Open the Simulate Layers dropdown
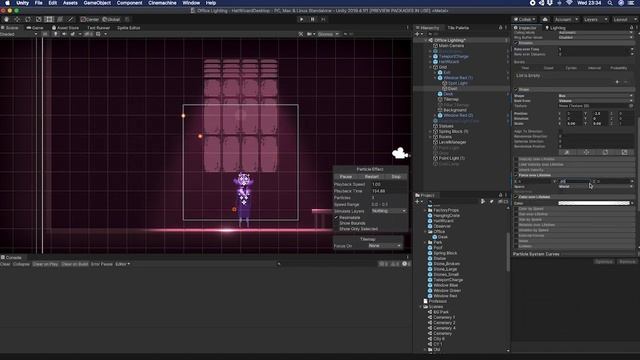Viewport: 640px width, 360px height. pyautogui.click(x=389, y=211)
